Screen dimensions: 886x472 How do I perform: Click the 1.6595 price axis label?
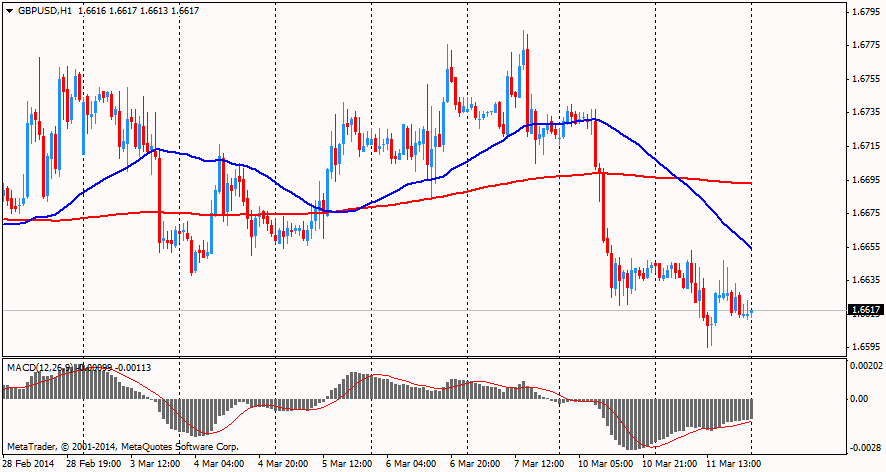(864, 347)
